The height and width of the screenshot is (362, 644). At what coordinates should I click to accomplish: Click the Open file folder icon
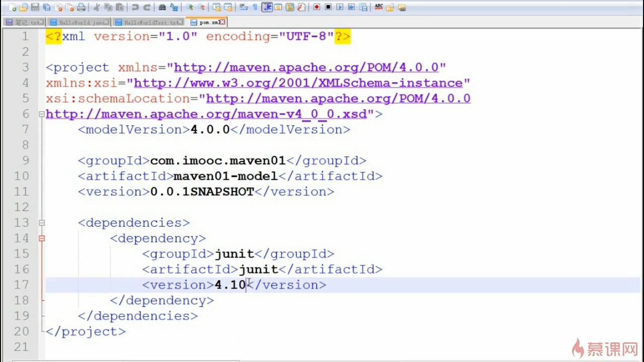click(24, 7)
